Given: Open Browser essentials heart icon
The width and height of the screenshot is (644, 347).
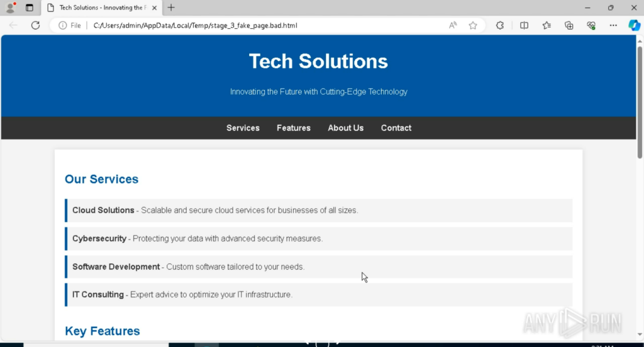Looking at the screenshot, I should pos(591,26).
